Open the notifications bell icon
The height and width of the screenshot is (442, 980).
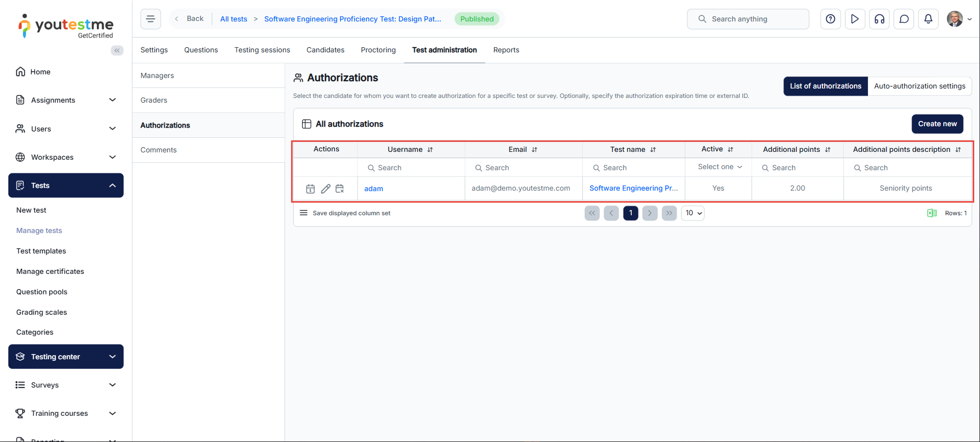click(x=928, y=19)
